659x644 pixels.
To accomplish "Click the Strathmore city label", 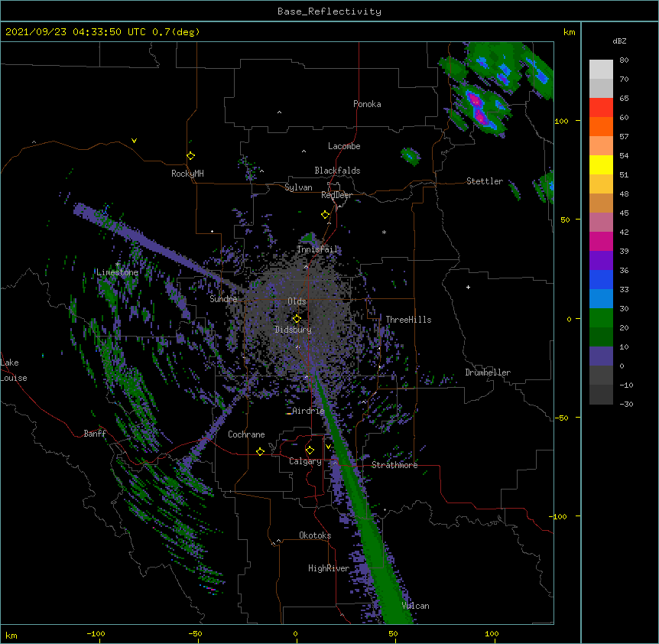I will tap(394, 465).
